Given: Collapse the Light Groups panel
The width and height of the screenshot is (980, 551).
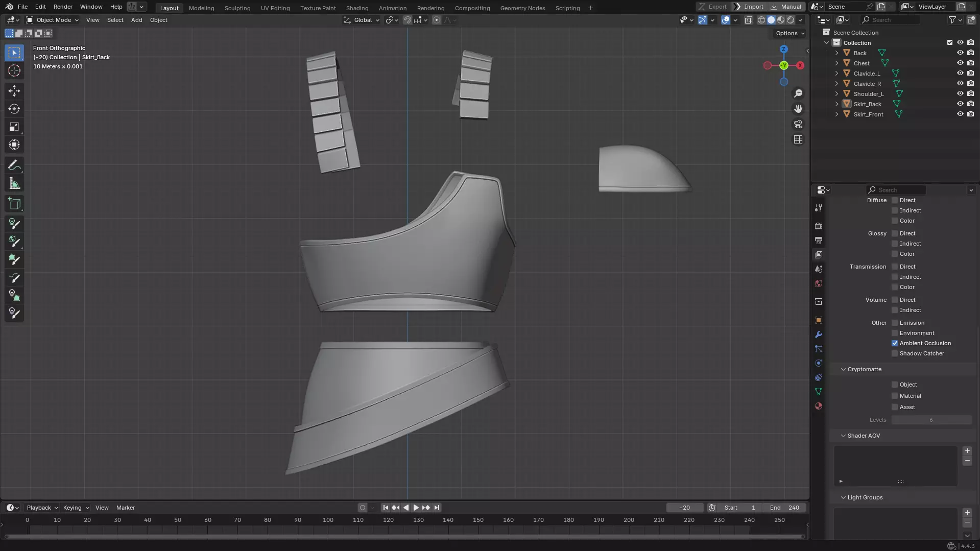Looking at the screenshot, I should pyautogui.click(x=843, y=497).
